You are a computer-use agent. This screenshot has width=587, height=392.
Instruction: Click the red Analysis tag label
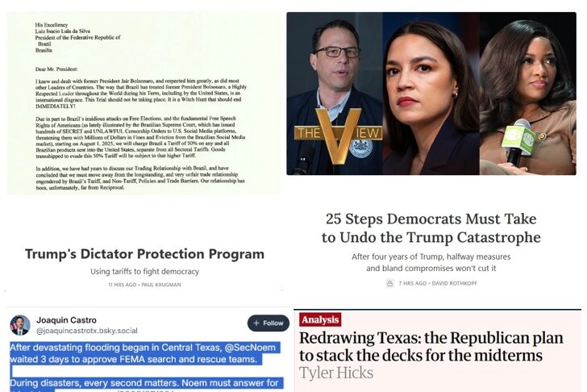point(320,319)
